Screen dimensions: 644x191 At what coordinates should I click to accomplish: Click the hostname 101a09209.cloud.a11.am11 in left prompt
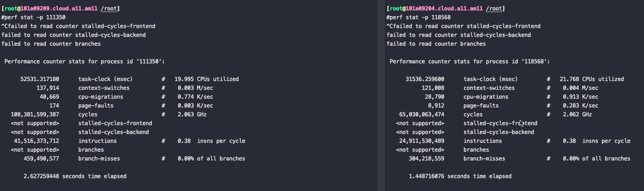(x=59, y=8)
